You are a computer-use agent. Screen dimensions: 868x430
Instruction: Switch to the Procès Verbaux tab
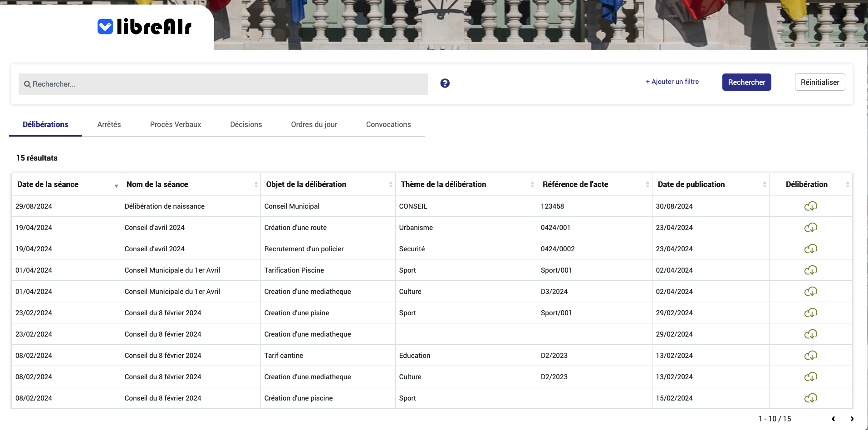pos(176,124)
